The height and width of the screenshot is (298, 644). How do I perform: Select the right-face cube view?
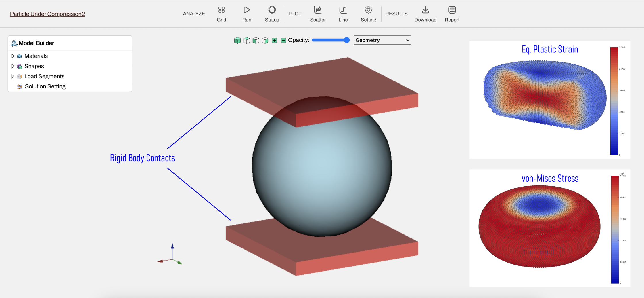click(265, 40)
